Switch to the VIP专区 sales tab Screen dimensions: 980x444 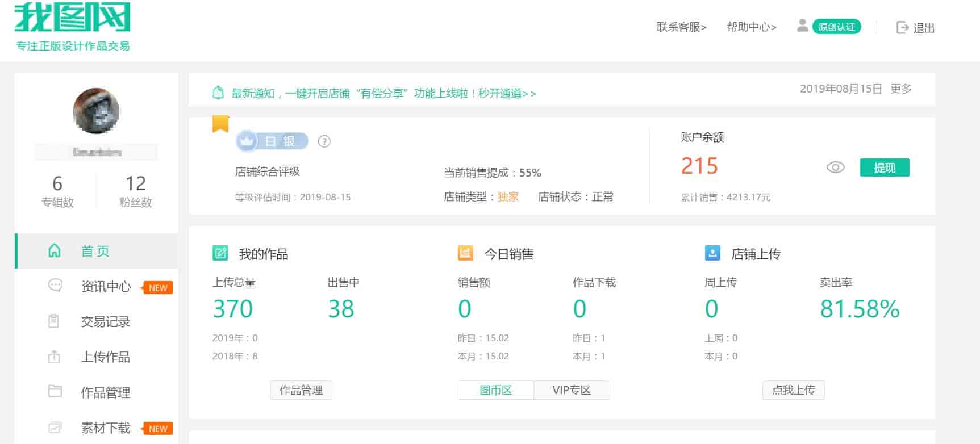click(x=572, y=390)
